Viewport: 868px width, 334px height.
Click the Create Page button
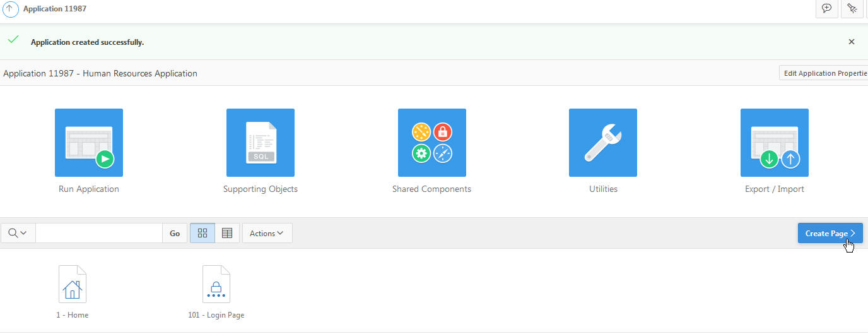830,233
